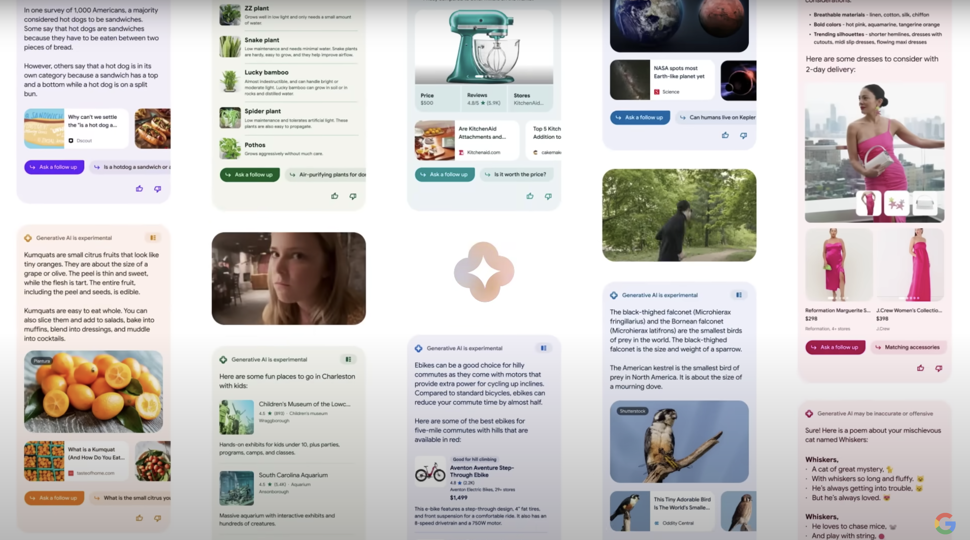
Task: Toggle the view switch on the falconet card
Action: coord(738,295)
